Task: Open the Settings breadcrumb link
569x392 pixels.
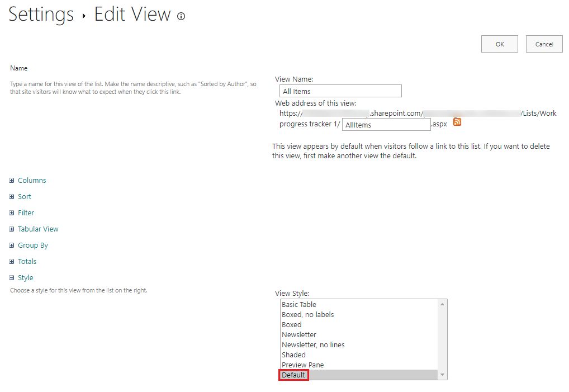Action: click(41, 15)
